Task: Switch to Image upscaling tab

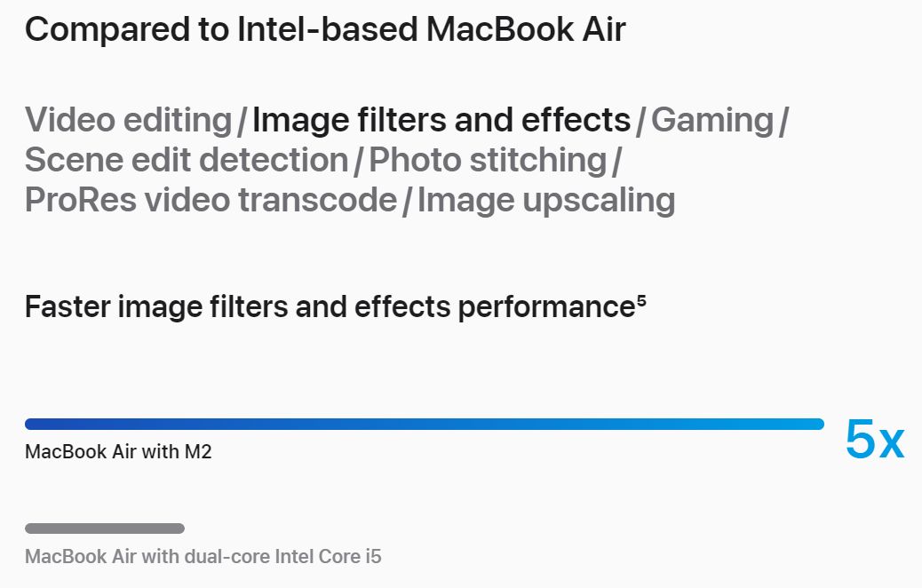Action: coord(546,201)
